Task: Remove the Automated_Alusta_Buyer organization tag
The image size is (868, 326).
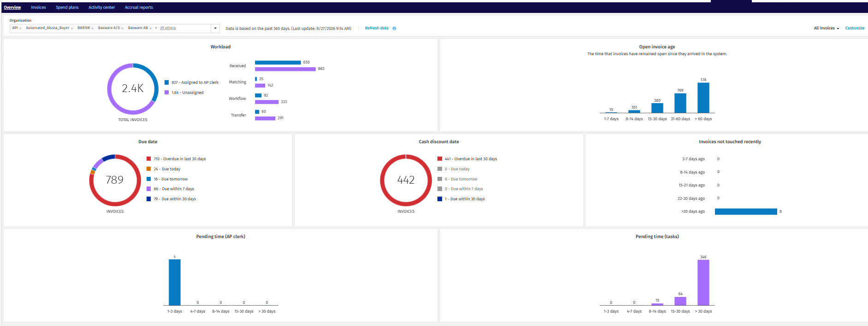Action: (x=72, y=29)
